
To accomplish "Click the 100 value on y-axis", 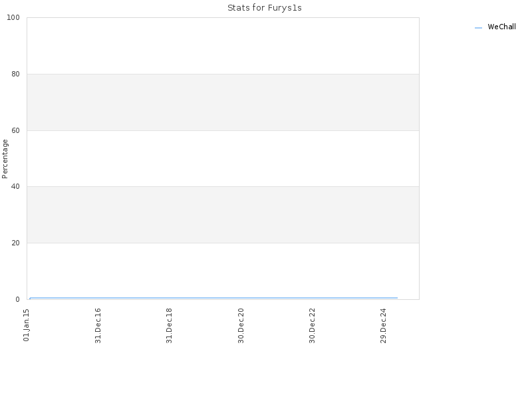I will [x=13, y=18].
